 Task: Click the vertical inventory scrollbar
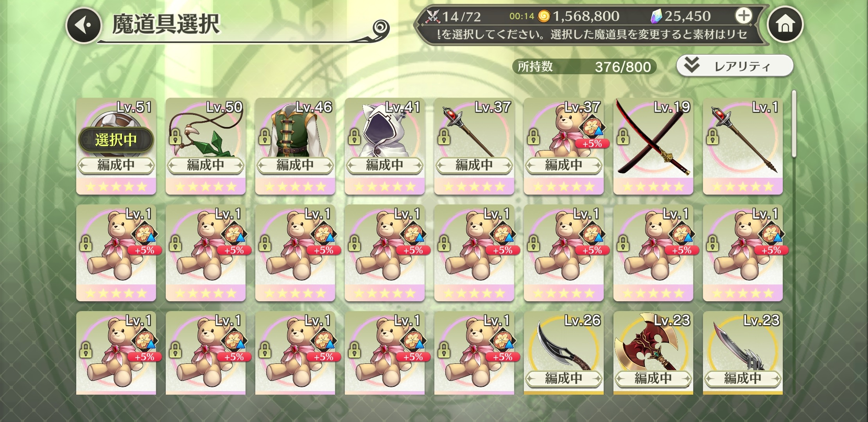(794, 124)
